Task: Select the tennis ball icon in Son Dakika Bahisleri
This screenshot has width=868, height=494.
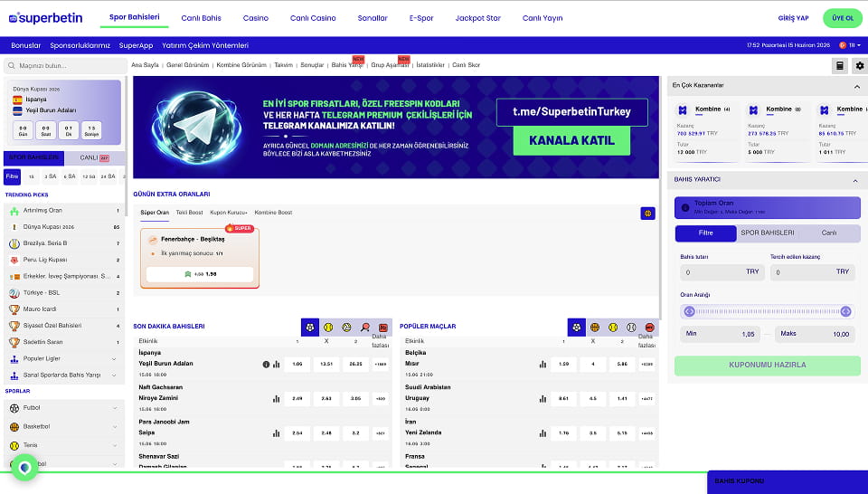Action: click(x=328, y=328)
